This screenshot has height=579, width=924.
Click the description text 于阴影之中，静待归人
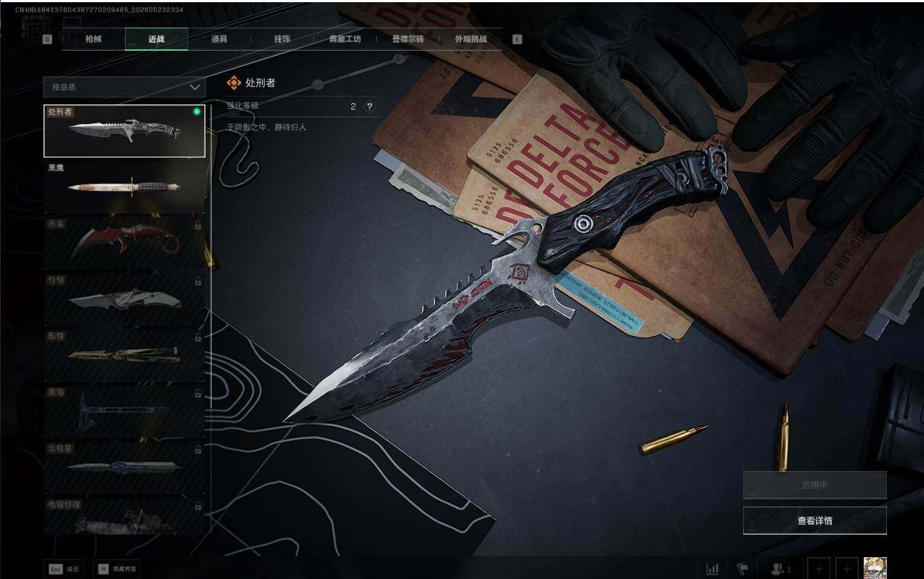tap(266, 127)
